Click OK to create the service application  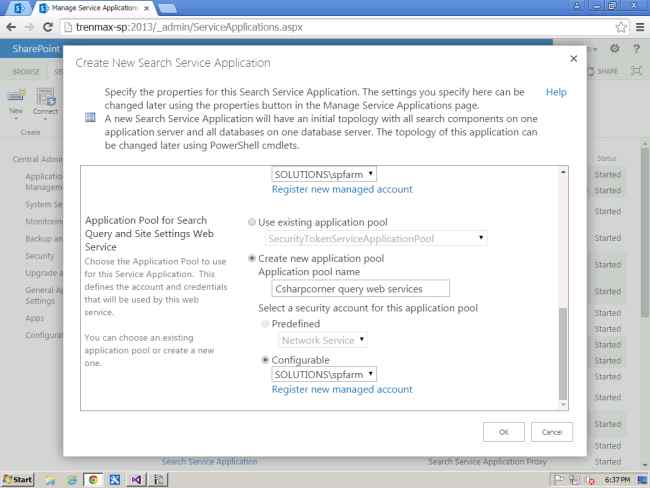point(504,432)
